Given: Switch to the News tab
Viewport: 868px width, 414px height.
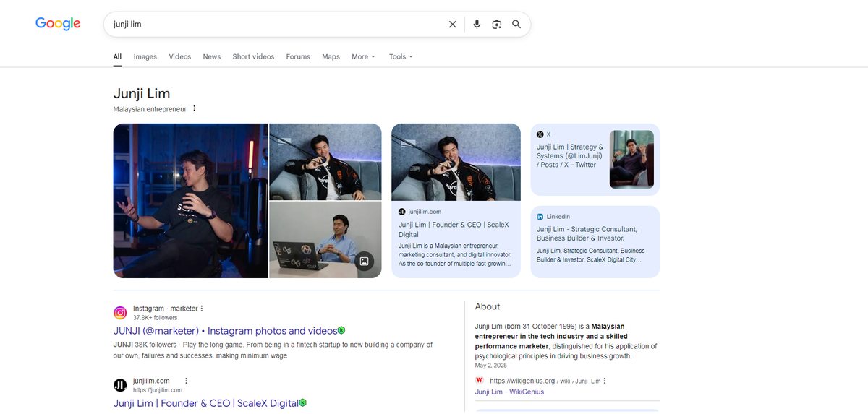Looking at the screenshot, I should coord(212,56).
